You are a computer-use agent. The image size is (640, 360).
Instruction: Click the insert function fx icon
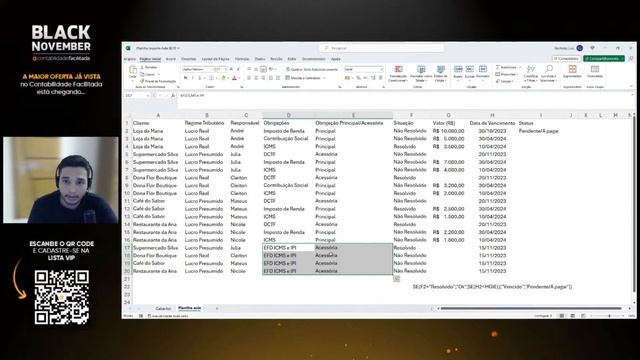click(x=173, y=96)
